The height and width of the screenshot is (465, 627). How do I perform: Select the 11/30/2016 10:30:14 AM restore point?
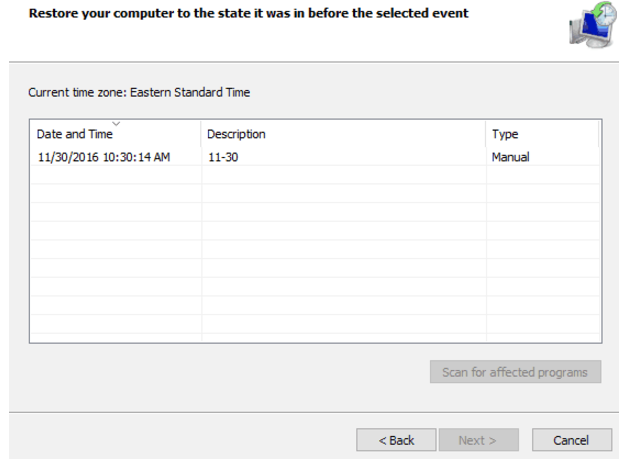pos(315,157)
